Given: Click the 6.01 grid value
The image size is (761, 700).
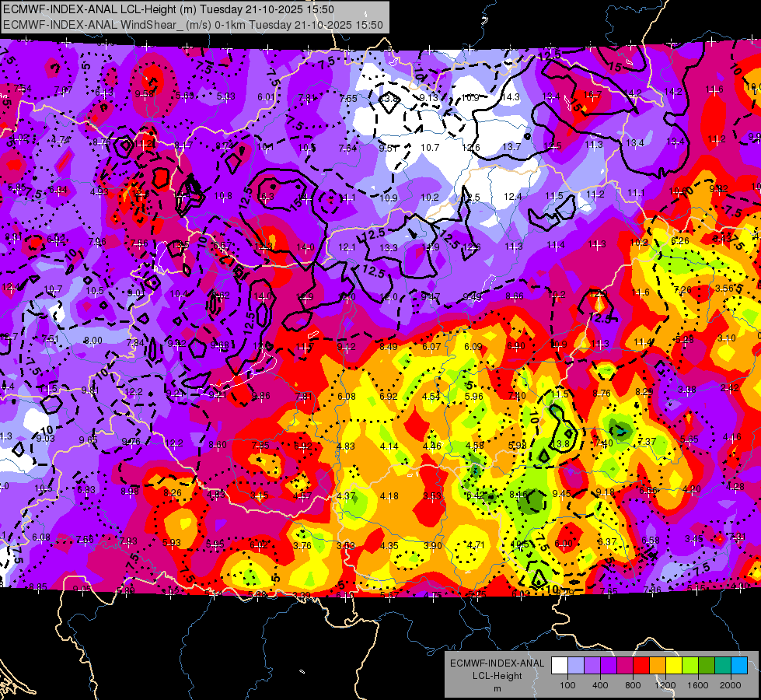Looking at the screenshot, I should [x=267, y=97].
